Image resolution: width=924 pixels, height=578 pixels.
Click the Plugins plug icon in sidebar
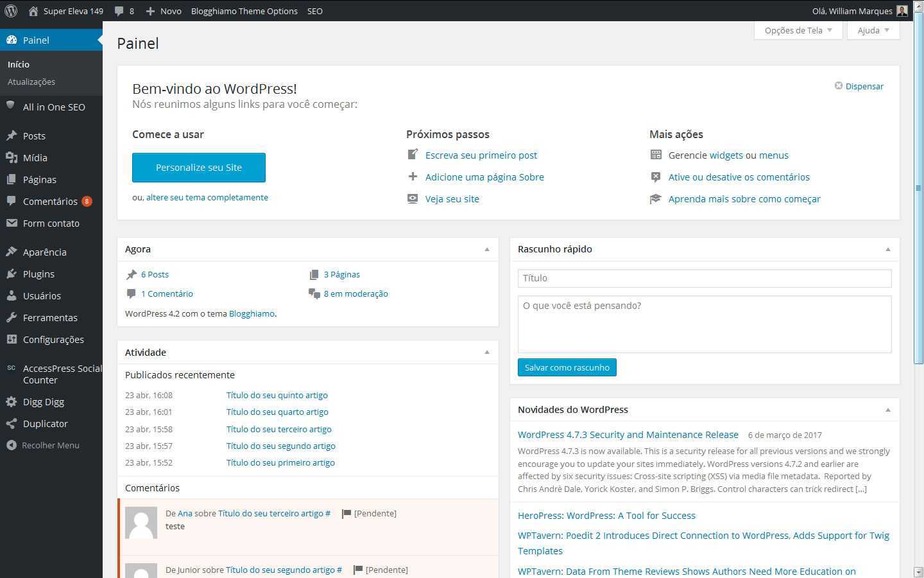[12, 274]
